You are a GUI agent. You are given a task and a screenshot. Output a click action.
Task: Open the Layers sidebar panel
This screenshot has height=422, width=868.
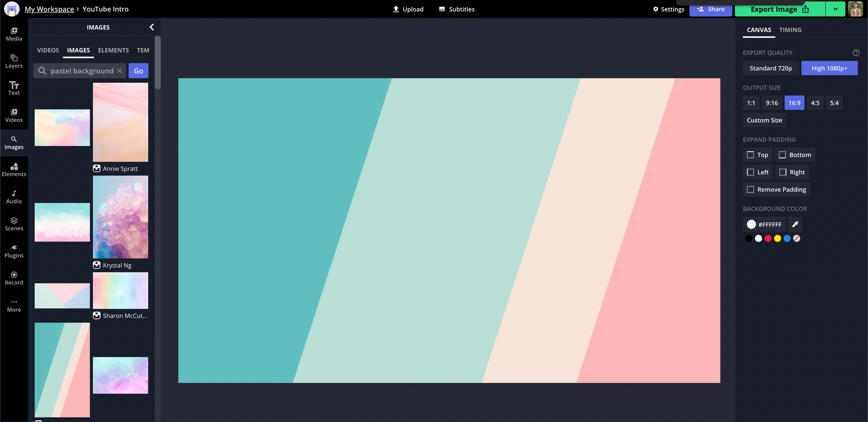[x=14, y=61]
